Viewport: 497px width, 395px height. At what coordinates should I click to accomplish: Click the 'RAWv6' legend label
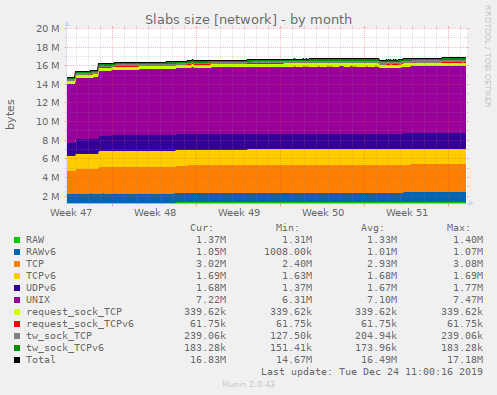pos(41,252)
